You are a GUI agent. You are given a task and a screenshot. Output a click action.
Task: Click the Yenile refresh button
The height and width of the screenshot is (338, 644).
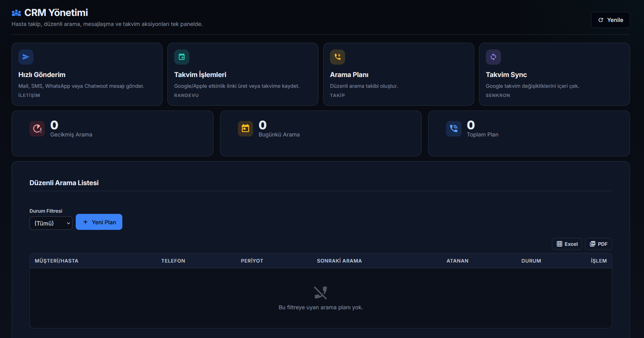(610, 20)
